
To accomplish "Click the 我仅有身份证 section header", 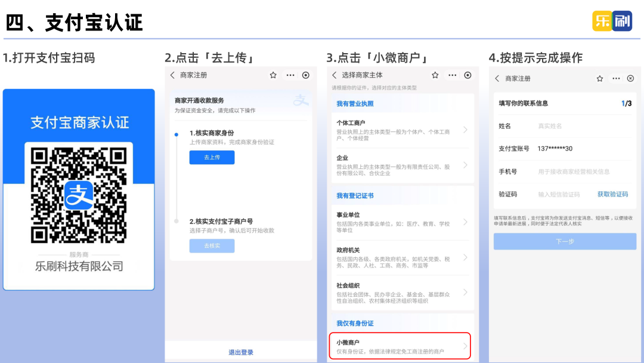I will (355, 323).
